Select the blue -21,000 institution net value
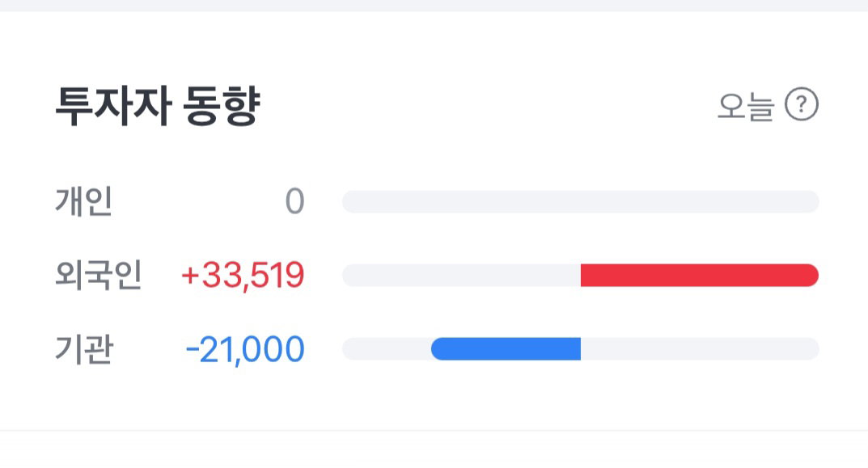 point(245,349)
